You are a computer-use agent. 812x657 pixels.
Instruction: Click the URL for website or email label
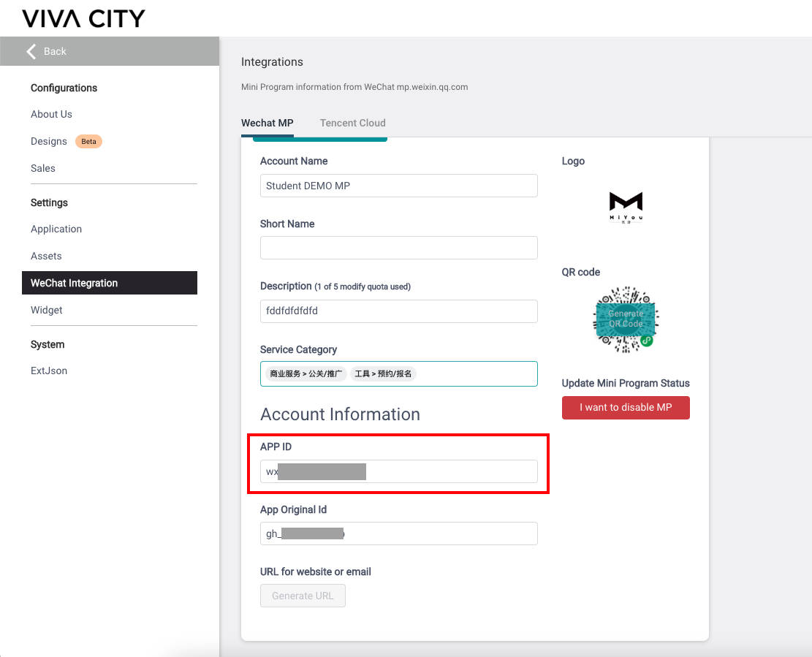(316, 571)
